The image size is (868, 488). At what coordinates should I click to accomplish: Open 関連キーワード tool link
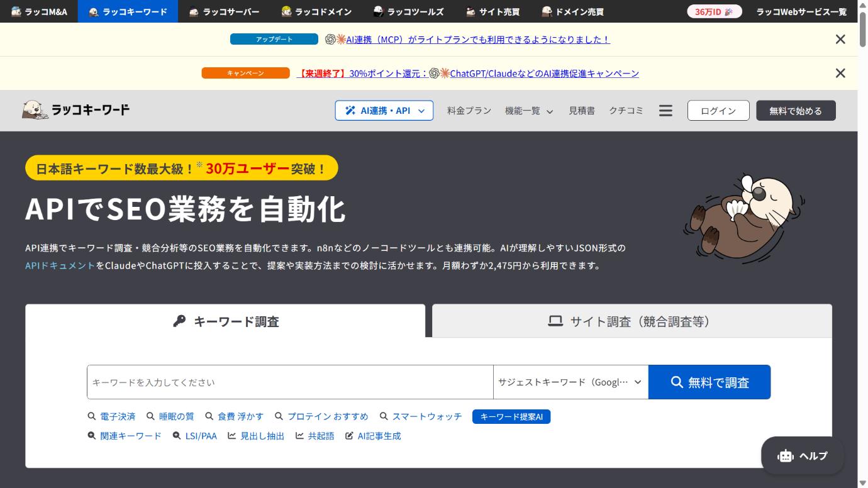(x=125, y=436)
